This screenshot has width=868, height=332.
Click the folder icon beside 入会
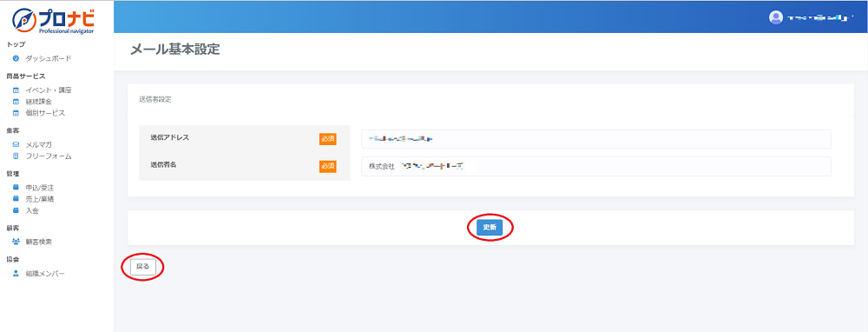[16, 210]
